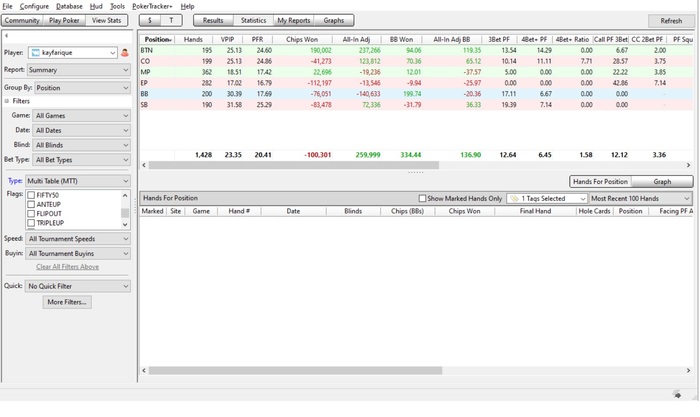700x417 pixels.
Task: Select the SB position row
Action: [417, 105]
